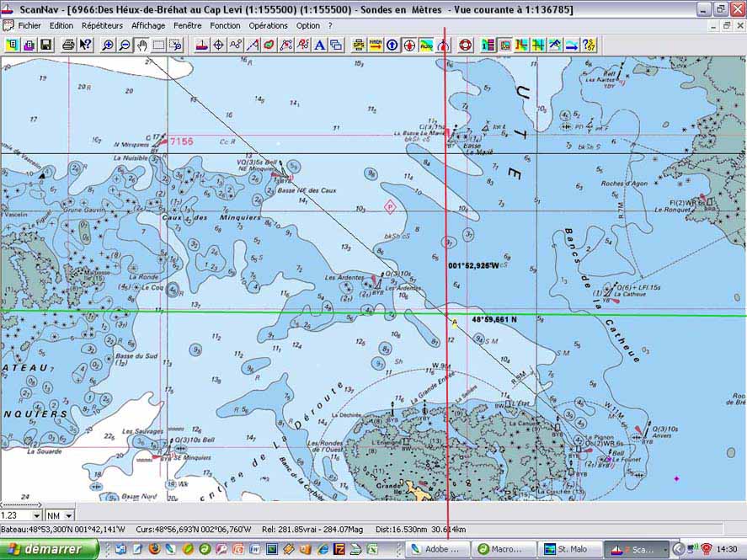Viewport: 747px width, 560px height.
Task: Click the green cross chart icon
Action: [x=539, y=45]
